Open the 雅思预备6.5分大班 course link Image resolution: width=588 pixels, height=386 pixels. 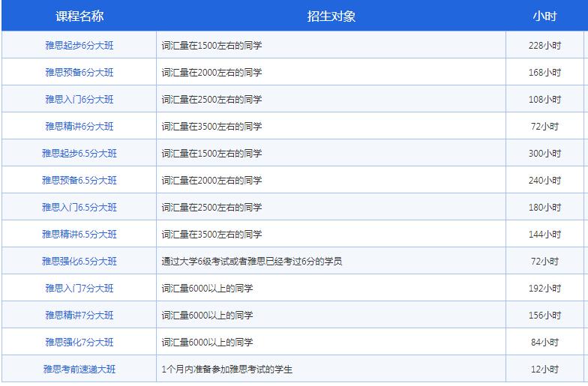(79, 180)
